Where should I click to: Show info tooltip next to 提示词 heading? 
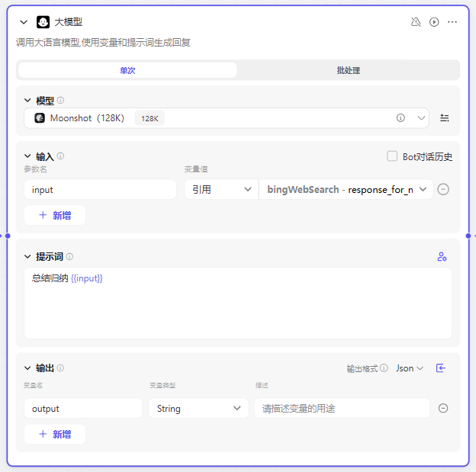(69, 257)
